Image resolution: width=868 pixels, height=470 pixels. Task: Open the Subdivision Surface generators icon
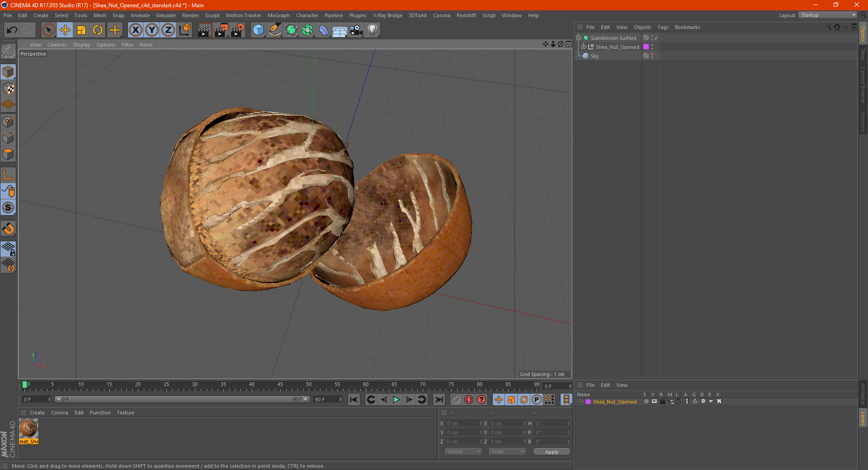(291, 30)
